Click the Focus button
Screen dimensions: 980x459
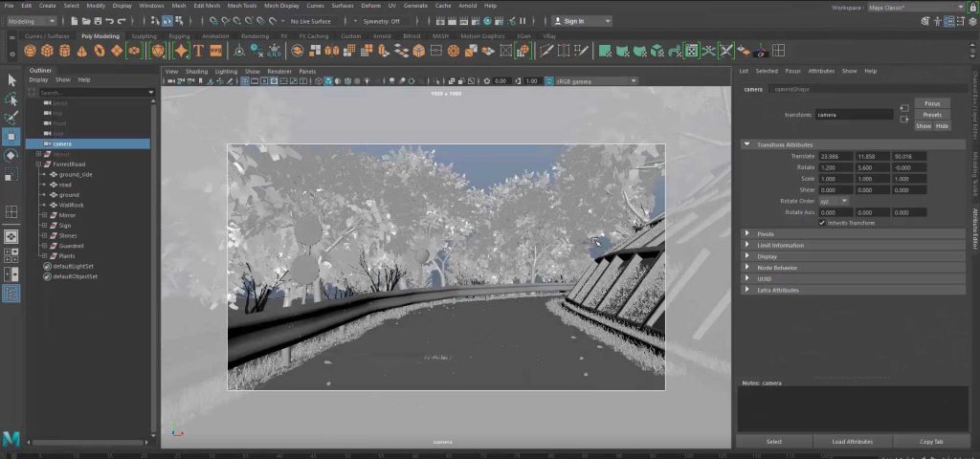click(932, 103)
